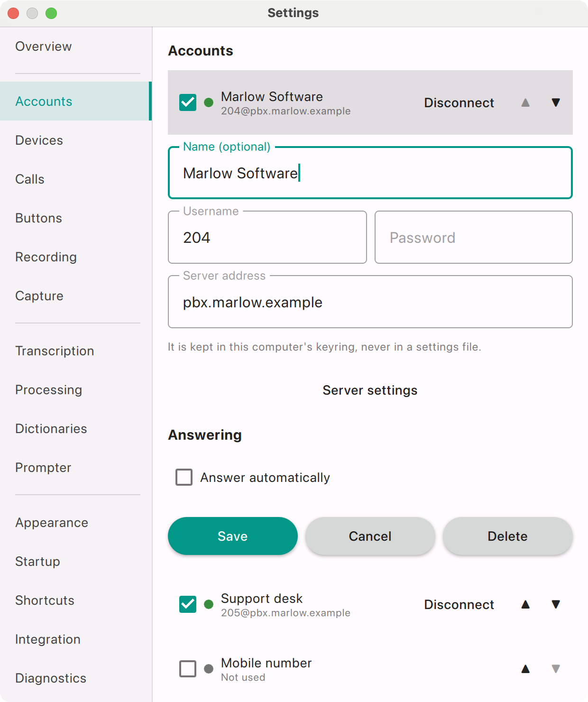Disconnect the Support desk account
The height and width of the screenshot is (702, 588).
tap(459, 605)
